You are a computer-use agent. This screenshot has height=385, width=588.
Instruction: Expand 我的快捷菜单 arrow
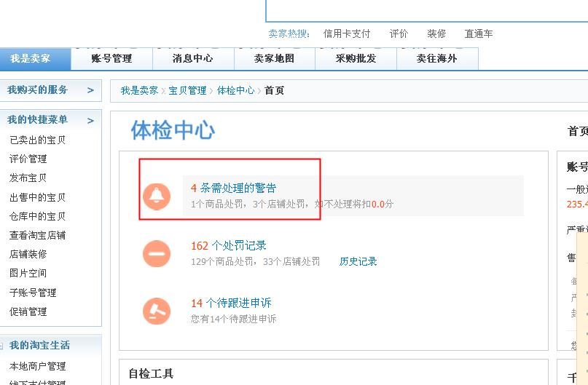tap(90, 121)
